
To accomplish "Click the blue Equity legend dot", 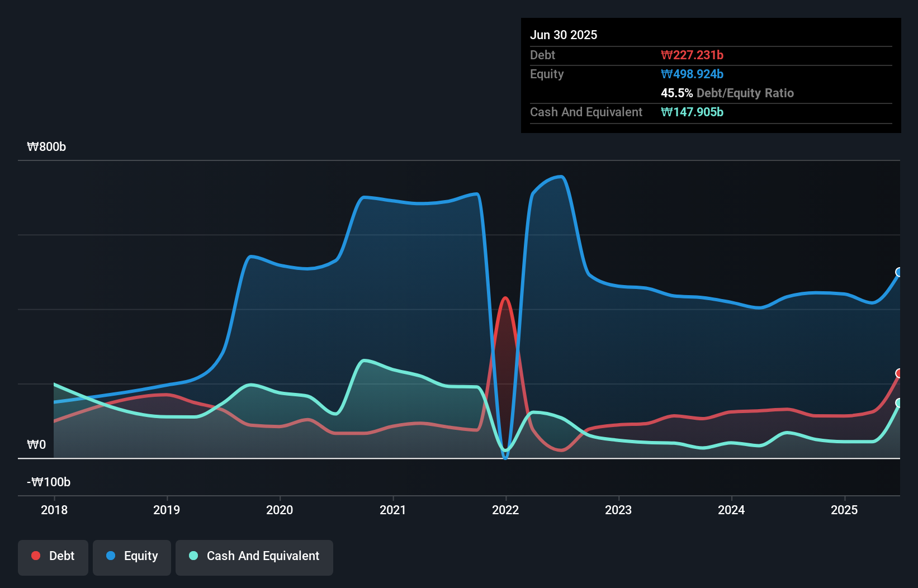I will [x=111, y=556].
